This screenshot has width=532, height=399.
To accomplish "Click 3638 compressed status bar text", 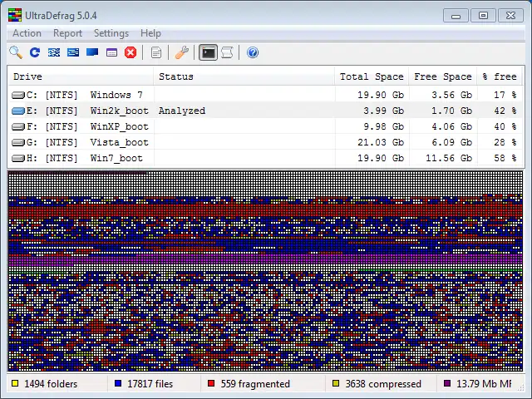I will (x=383, y=384).
